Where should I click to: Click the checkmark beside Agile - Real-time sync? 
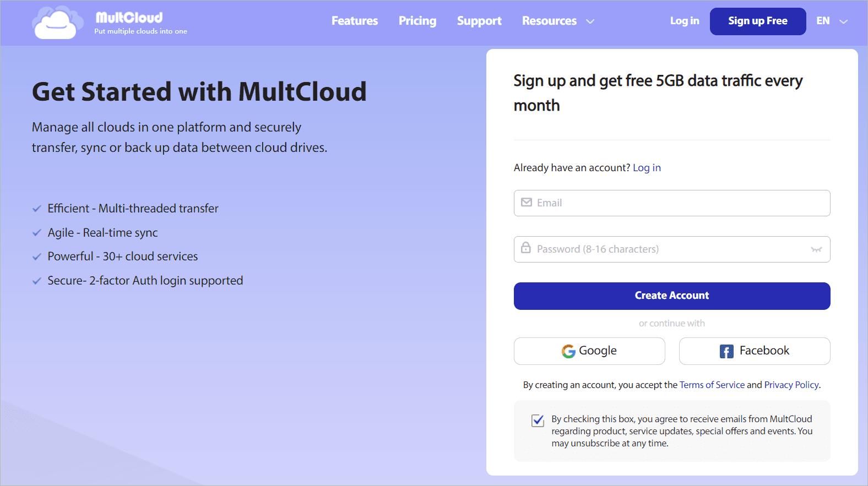(x=37, y=233)
